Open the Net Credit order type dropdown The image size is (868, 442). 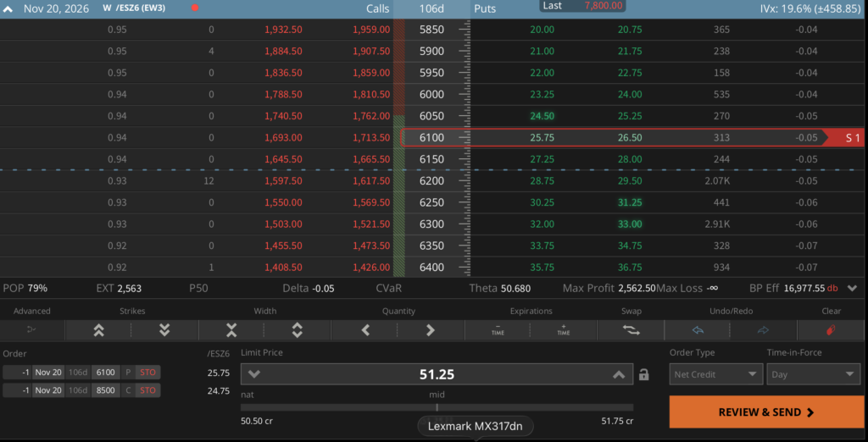(715, 374)
